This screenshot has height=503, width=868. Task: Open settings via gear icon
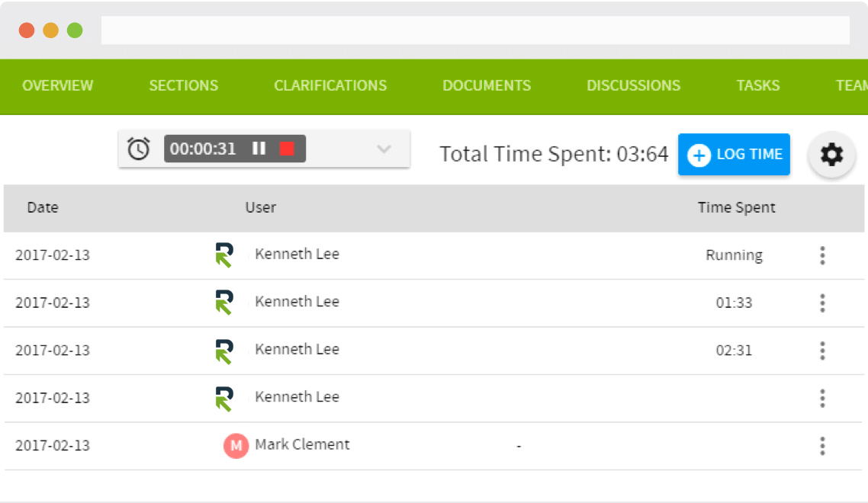point(831,155)
